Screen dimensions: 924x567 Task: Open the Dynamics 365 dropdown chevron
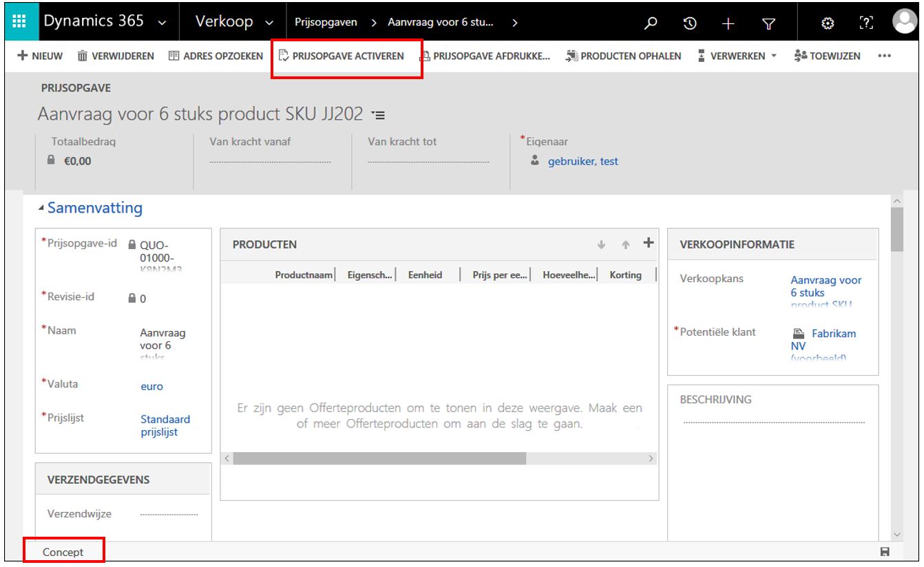[x=162, y=23]
